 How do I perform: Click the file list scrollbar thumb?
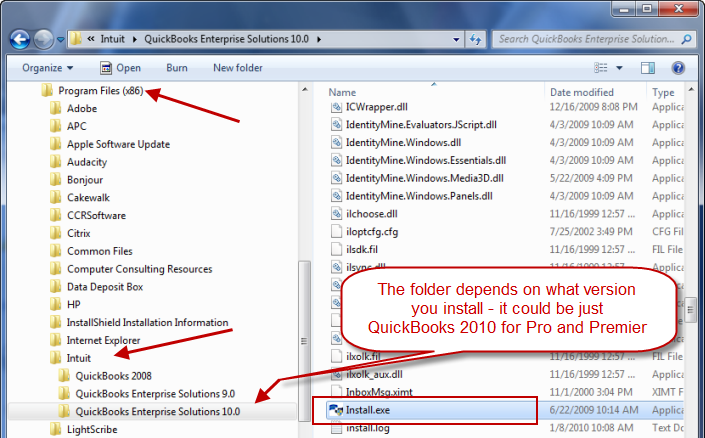point(691,309)
